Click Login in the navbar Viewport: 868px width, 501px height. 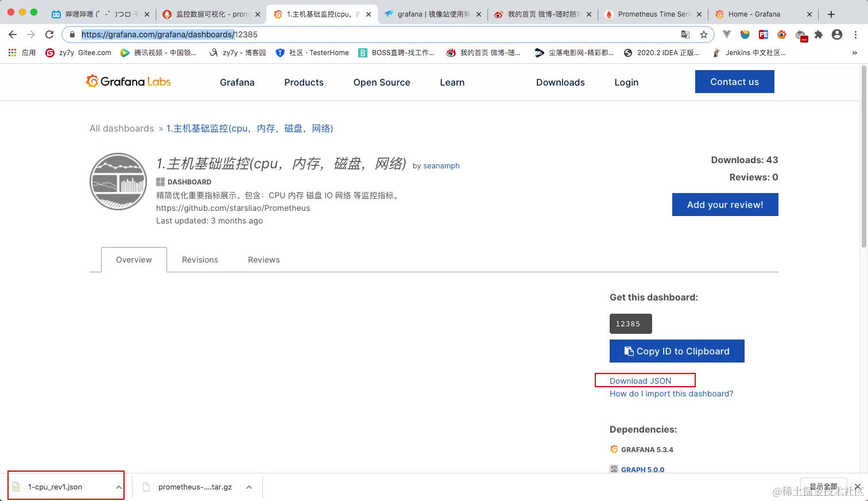pyautogui.click(x=626, y=82)
